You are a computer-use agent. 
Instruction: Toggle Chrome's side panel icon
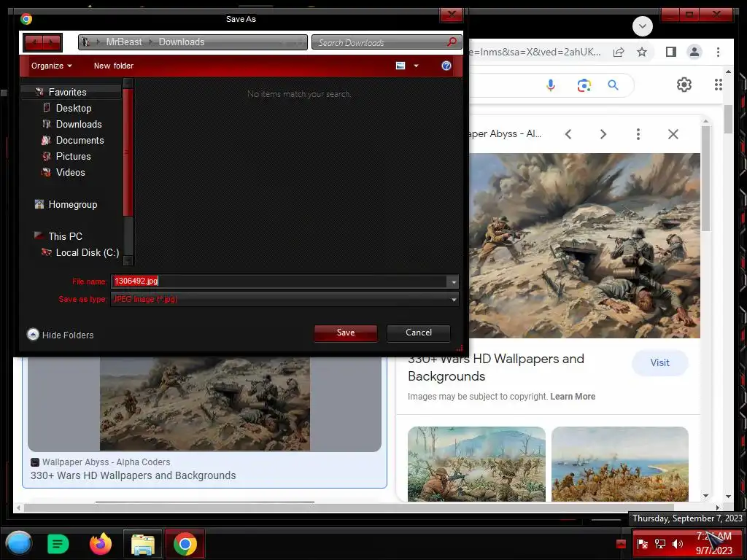click(671, 52)
